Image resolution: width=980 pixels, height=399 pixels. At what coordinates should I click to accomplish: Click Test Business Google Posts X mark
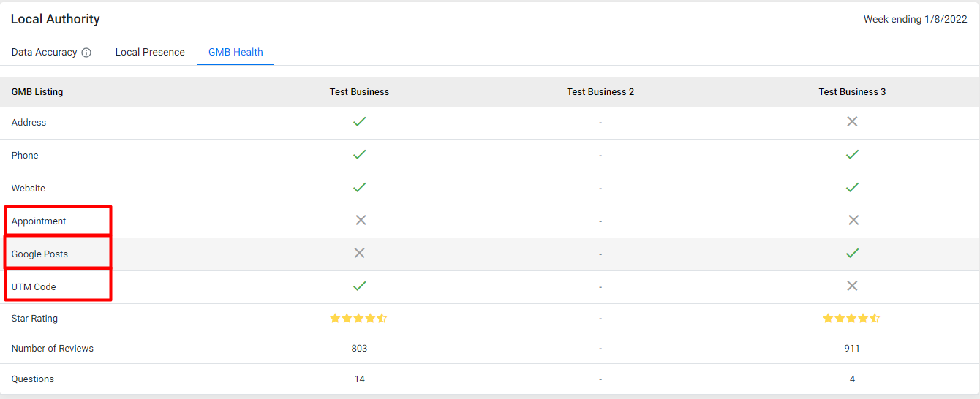point(359,253)
